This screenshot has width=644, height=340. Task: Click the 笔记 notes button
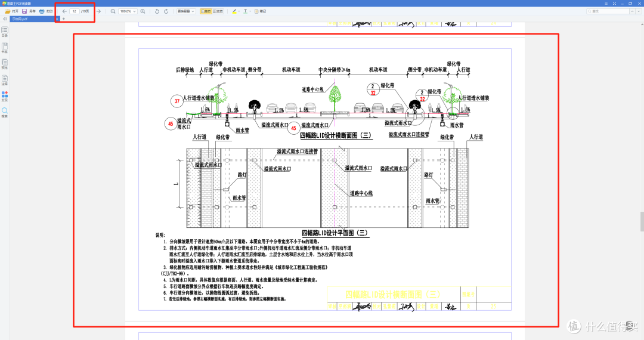click(x=261, y=11)
